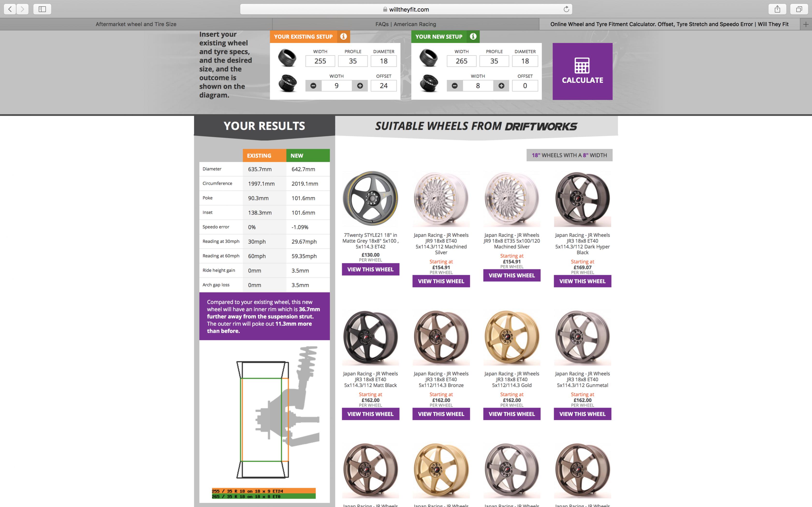812x507 pixels.
Task: Go back with Safari's back arrow
Action: tap(10, 9)
